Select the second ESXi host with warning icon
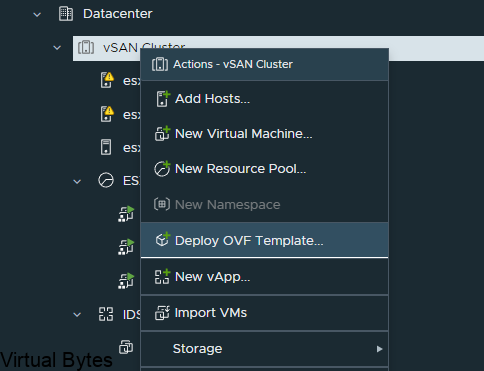Viewport: 484px width, 371px height. coord(107,114)
